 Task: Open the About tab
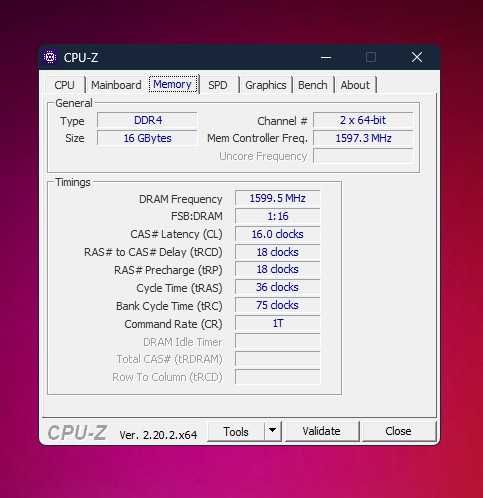pyautogui.click(x=355, y=85)
